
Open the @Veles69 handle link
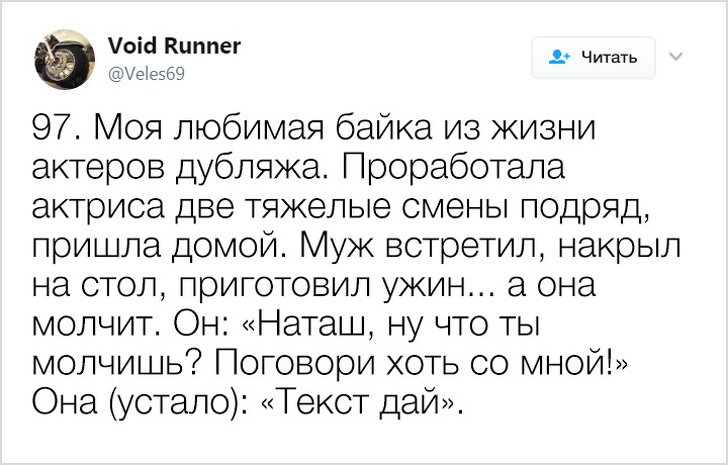pyautogui.click(x=144, y=71)
